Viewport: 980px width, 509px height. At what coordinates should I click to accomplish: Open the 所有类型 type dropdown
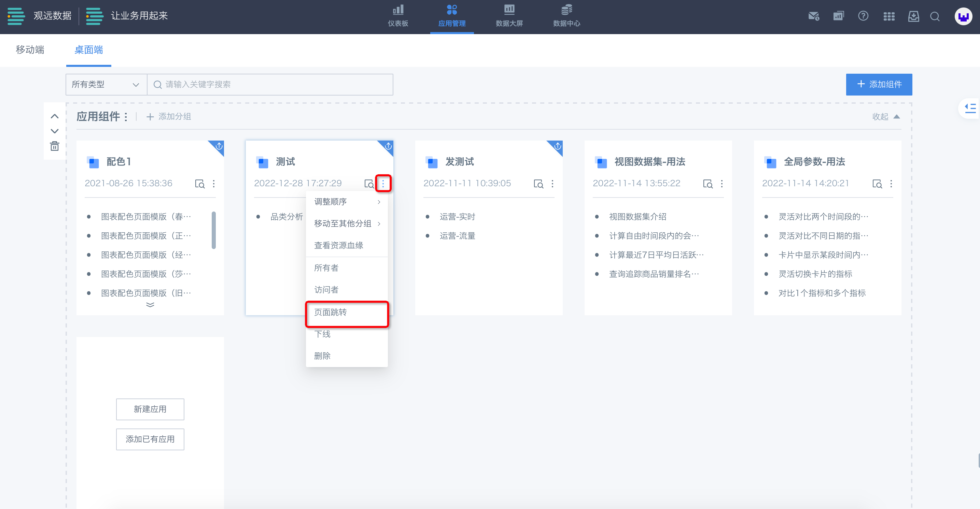106,84
